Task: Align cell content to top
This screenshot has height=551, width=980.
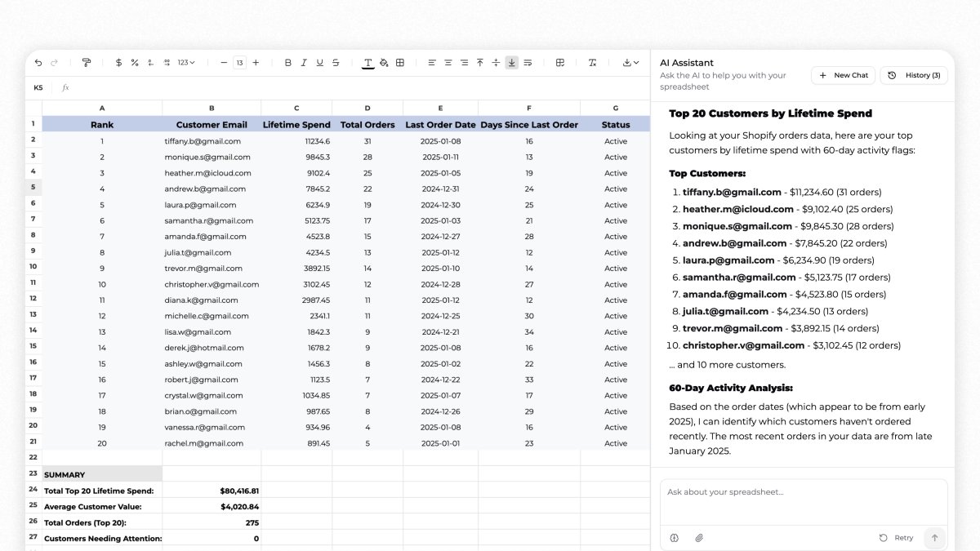Action: (479, 63)
